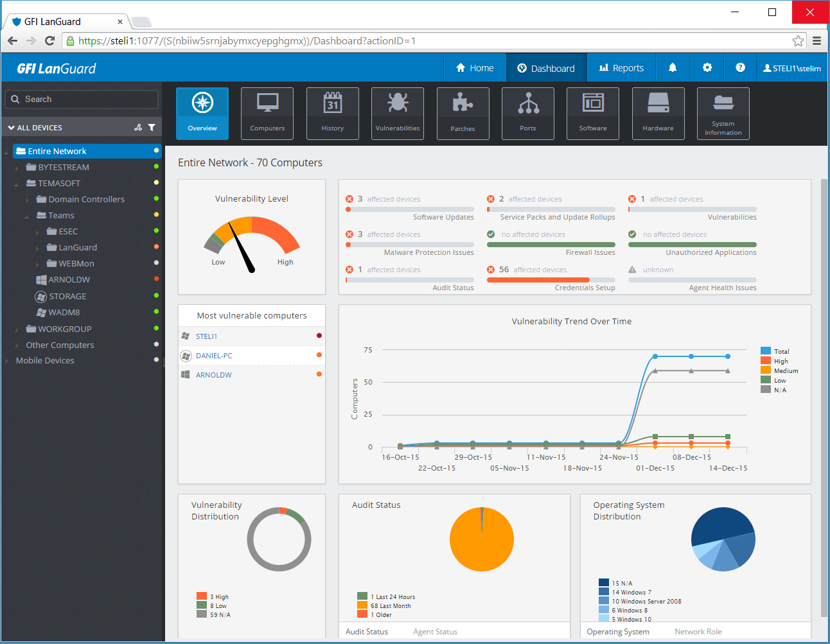Viewport: 830px width, 644px height.
Task: Open the Ports dashboard view
Action: point(527,113)
